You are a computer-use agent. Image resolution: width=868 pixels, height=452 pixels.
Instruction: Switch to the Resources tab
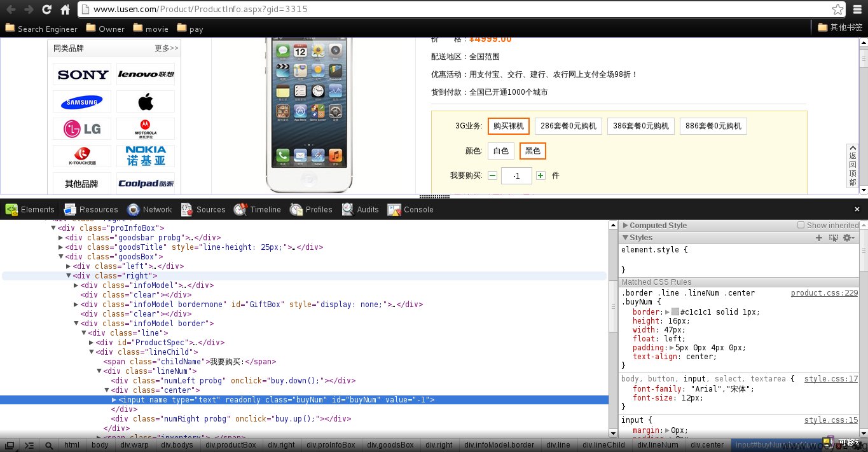pyautogui.click(x=91, y=209)
